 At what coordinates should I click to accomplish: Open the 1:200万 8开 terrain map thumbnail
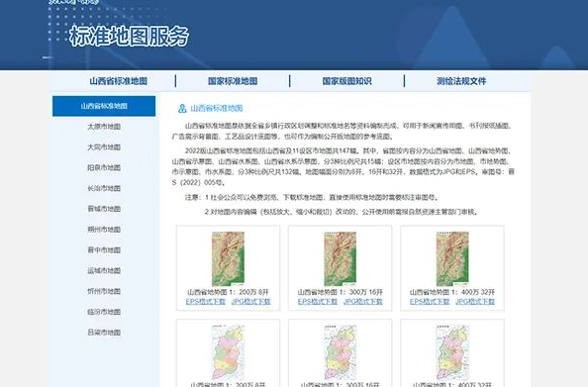coord(228,258)
